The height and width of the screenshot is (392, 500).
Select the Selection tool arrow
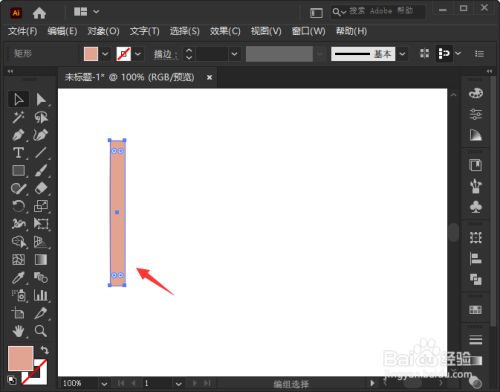[18, 99]
